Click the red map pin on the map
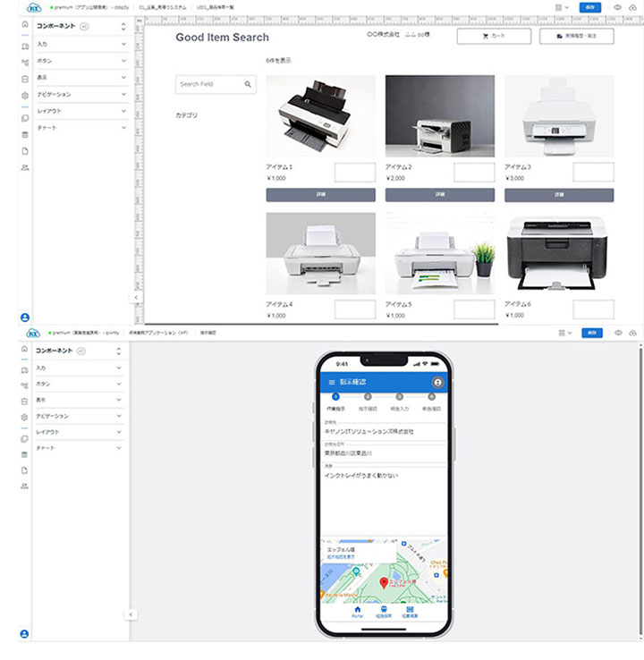This screenshot has width=644, height=660. [x=384, y=583]
